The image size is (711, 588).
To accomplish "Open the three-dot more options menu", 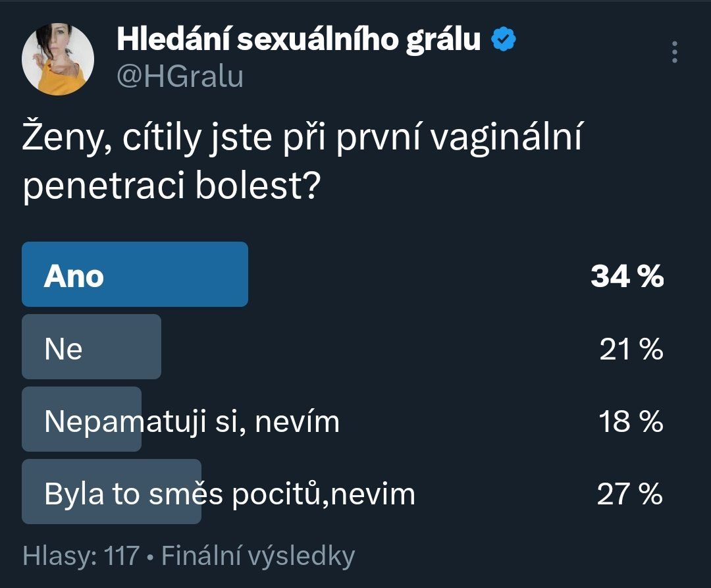I will coord(674,53).
